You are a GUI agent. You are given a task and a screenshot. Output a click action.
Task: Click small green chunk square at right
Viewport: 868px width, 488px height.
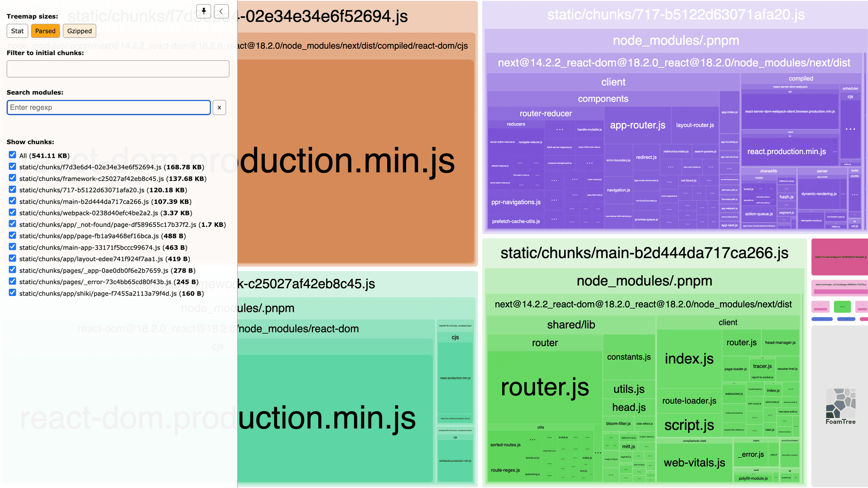842,307
